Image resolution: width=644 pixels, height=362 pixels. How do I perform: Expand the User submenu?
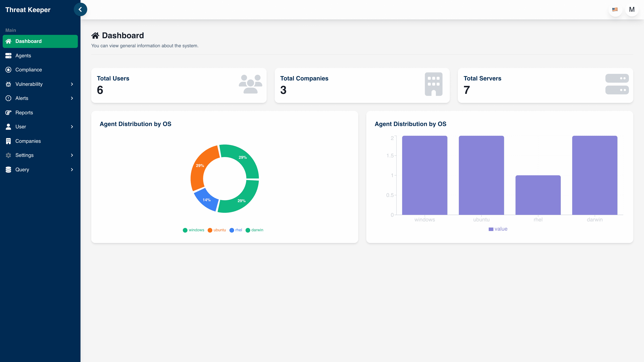click(72, 127)
